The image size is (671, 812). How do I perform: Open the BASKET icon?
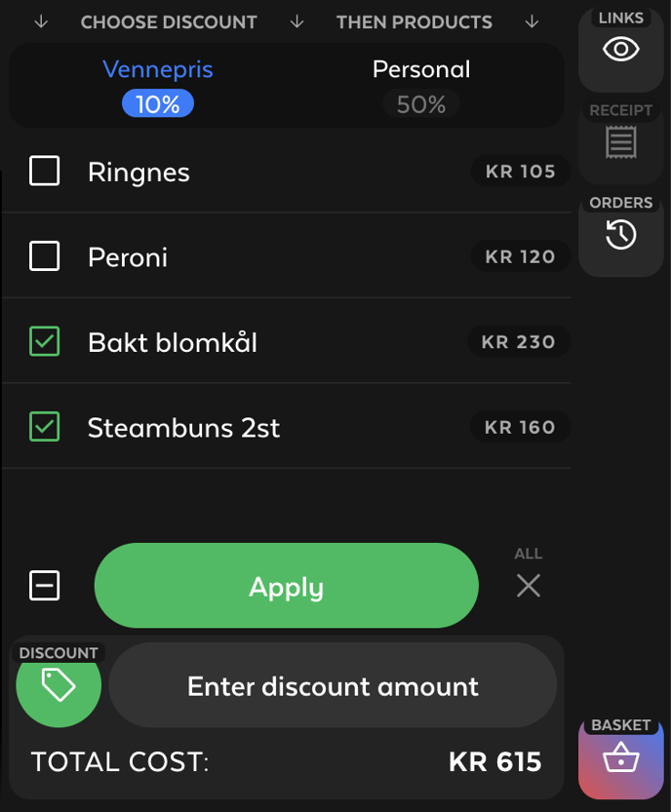pyautogui.click(x=620, y=759)
